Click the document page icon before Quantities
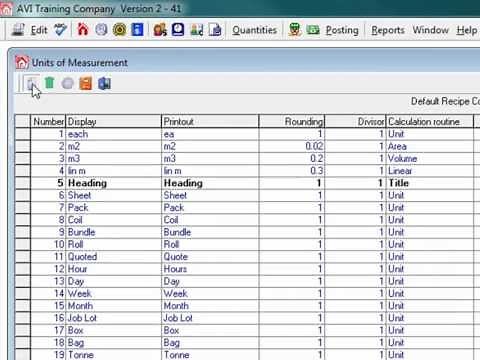 pyautogui.click(x=215, y=30)
